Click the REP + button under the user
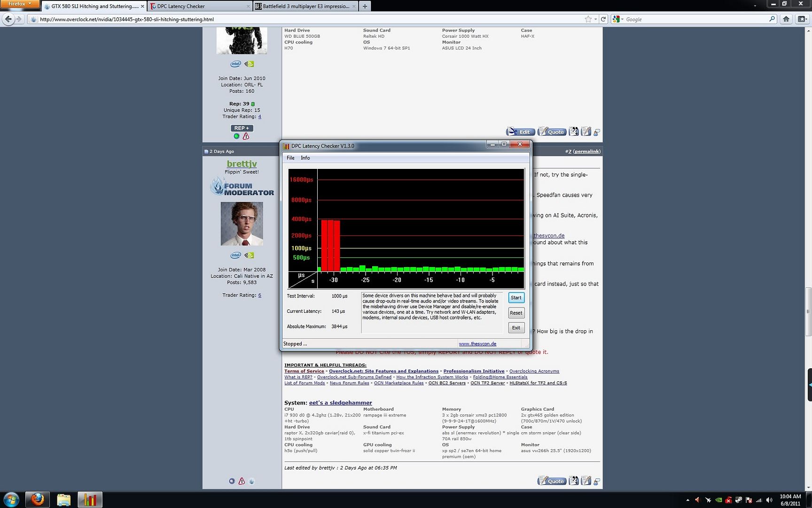This screenshot has height=508, width=812. (242, 128)
